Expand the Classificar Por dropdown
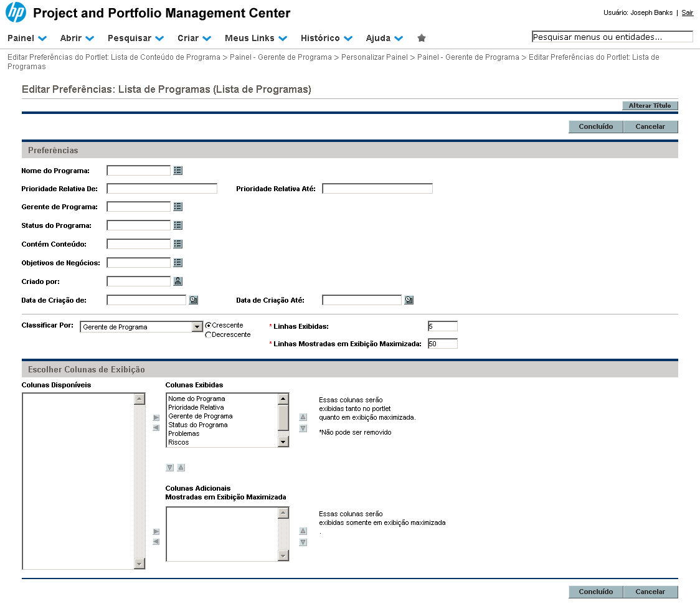This screenshot has width=700, height=614. (197, 327)
